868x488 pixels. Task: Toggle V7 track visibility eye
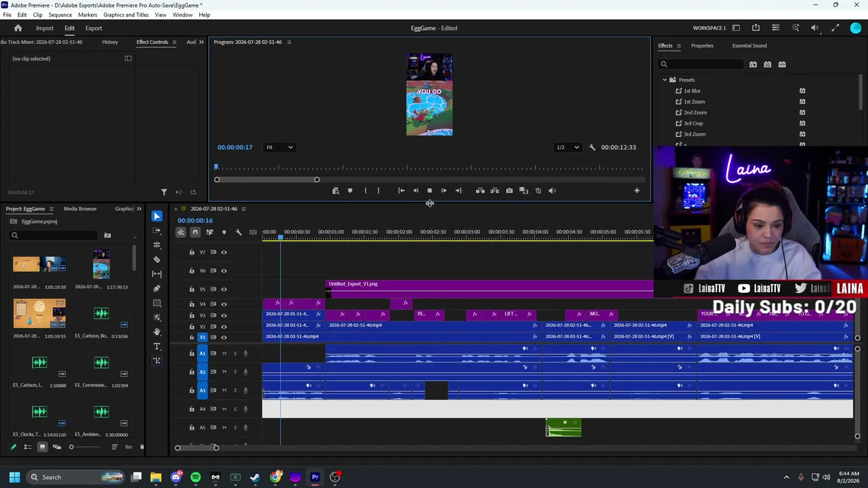point(224,252)
